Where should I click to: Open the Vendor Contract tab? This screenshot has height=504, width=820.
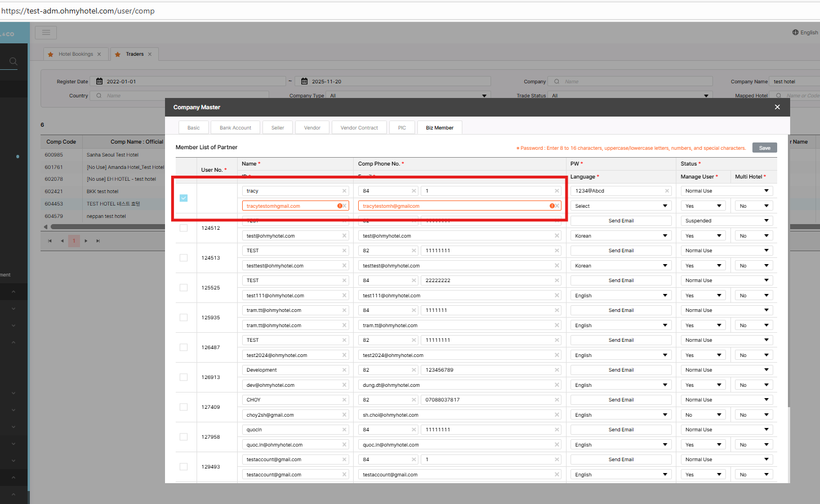[x=359, y=128]
